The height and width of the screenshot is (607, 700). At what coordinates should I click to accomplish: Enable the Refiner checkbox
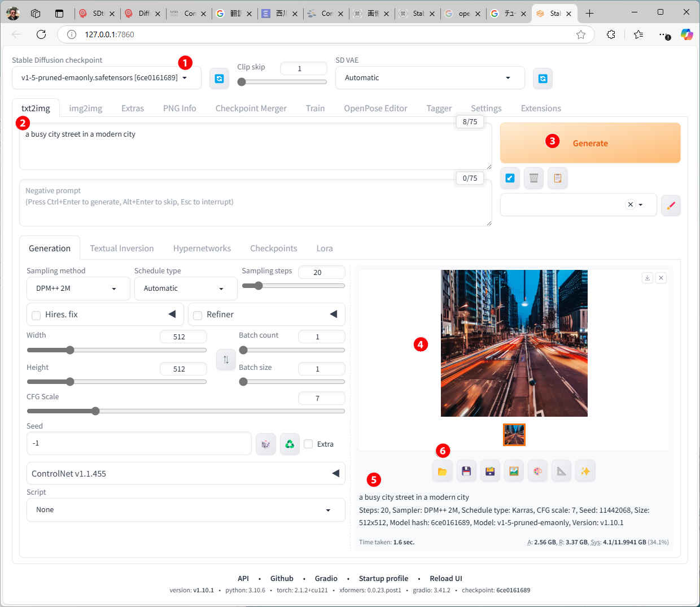point(198,315)
